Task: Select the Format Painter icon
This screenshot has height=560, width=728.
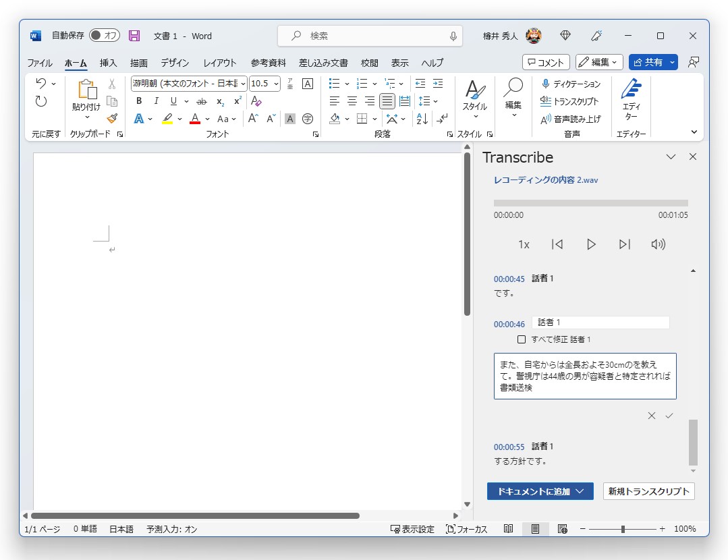Action: tap(112, 119)
